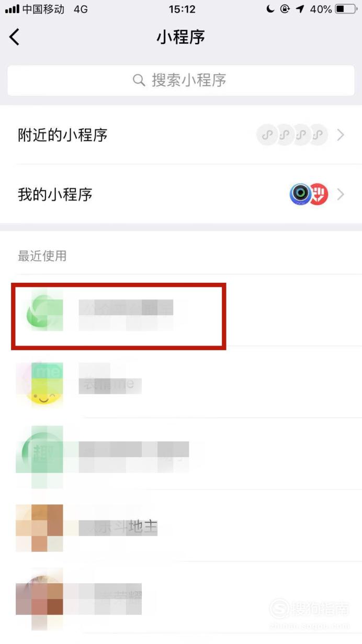The width and height of the screenshot is (362, 644).
Task: Tap the blue camera mini program icon
Action: coord(300,195)
